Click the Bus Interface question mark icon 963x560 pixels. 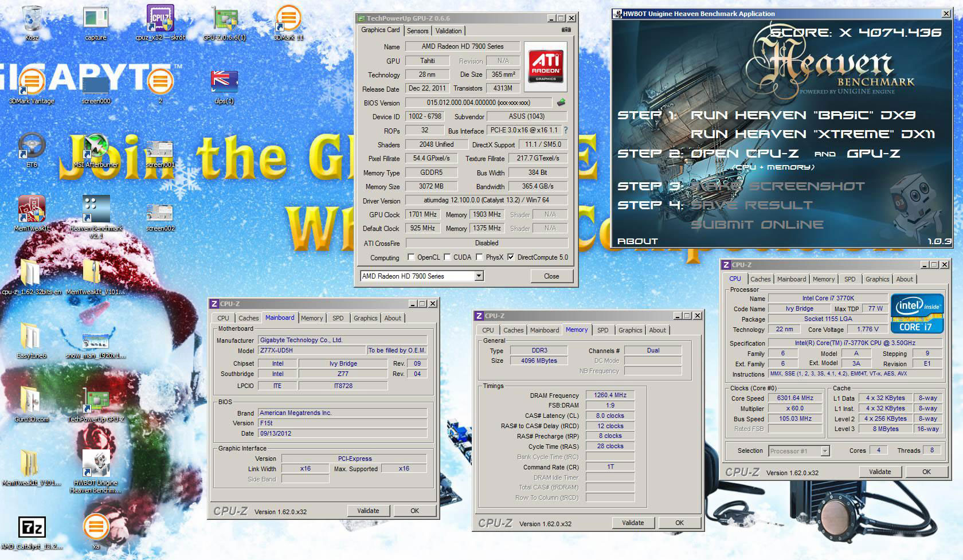pyautogui.click(x=566, y=130)
